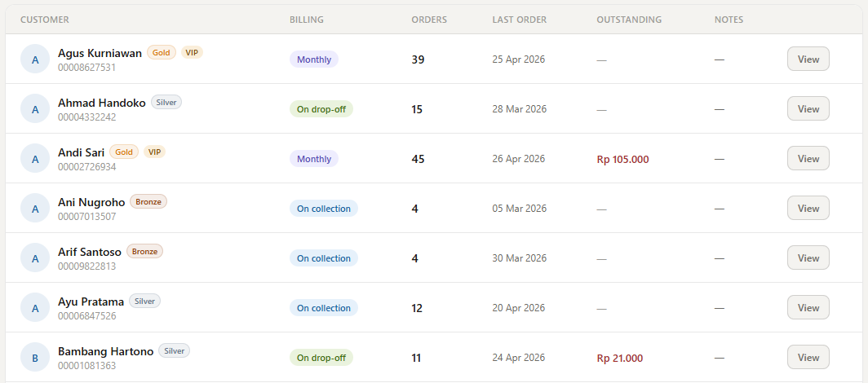Open View for Ayu Pratama
Image resolution: width=868 pixels, height=383 pixels.
[808, 308]
